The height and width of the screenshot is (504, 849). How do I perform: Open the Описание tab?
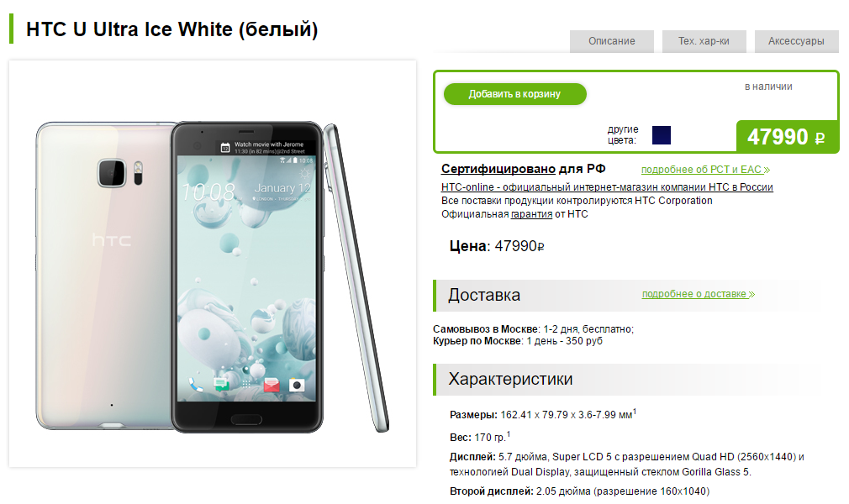pos(611,41)
